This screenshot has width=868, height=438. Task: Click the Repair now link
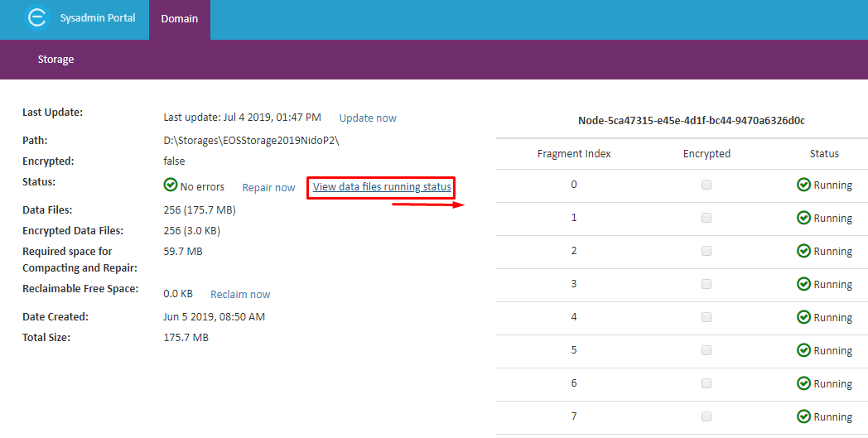[x=268, y=188]
